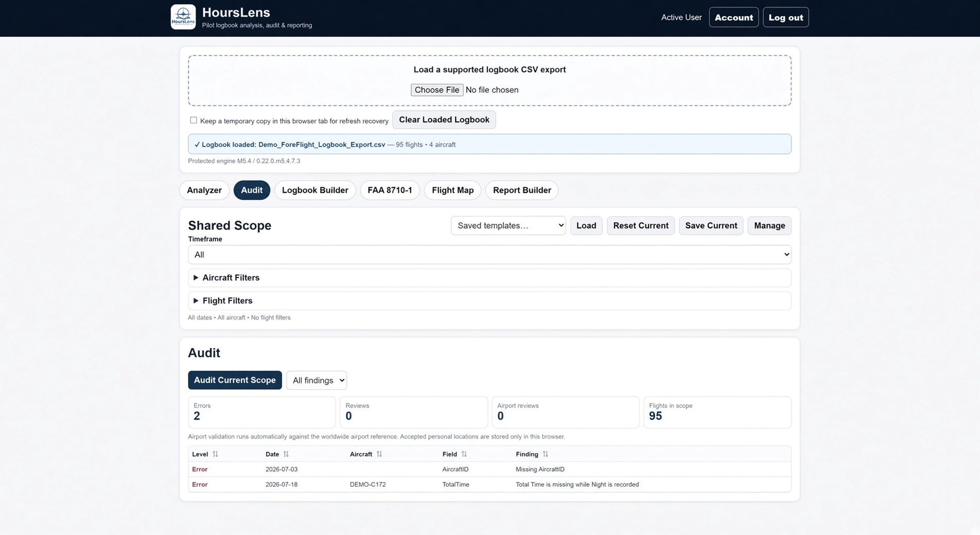Click Clear Loaded Logbook button
The height and width of the screenshot is (535, 980).
[444, 120]
